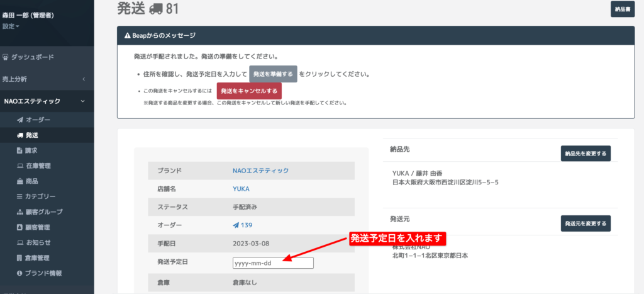Click the 納品先を変更する button
644x294 pixels.
pyautogui.click(x=586, y=154)
